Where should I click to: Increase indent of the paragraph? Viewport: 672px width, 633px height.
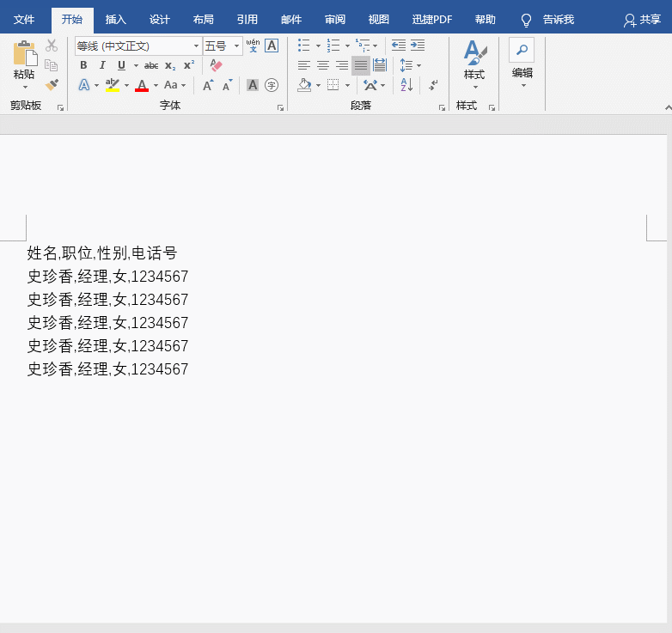(x=418, y=46)
